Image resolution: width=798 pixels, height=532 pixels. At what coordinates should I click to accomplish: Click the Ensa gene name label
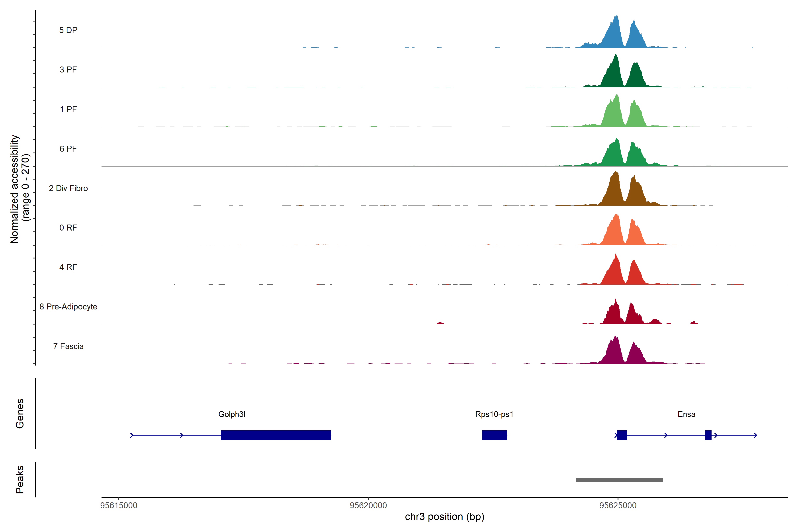(x=686, y=414)
